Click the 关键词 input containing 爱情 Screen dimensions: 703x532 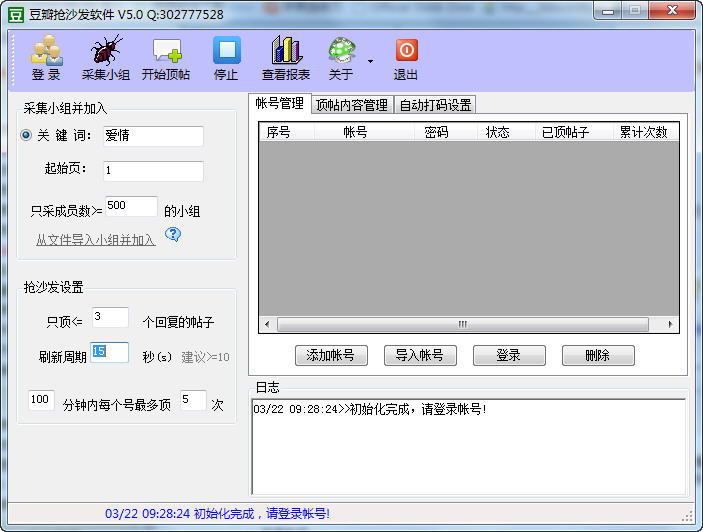153,136
